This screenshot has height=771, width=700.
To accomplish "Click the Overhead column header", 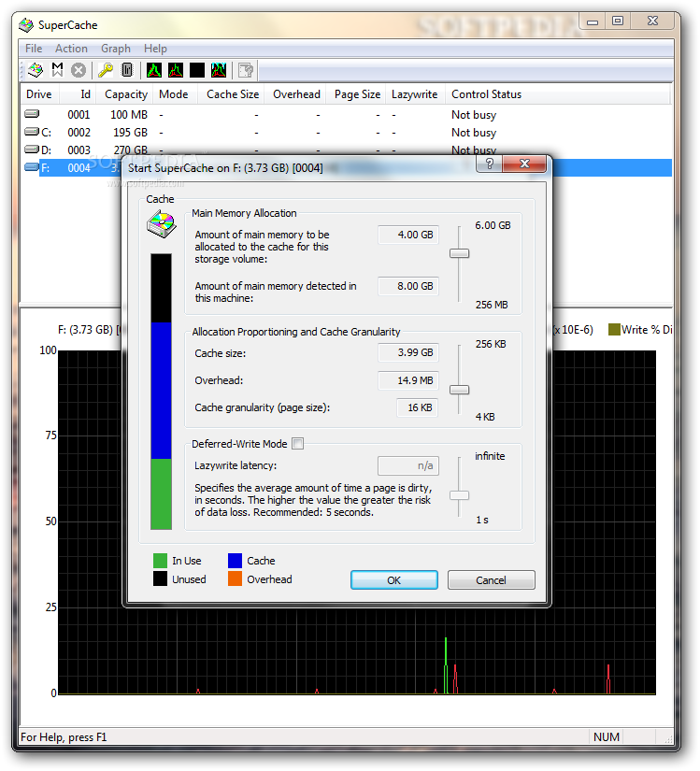I will [x=295, y=94].
